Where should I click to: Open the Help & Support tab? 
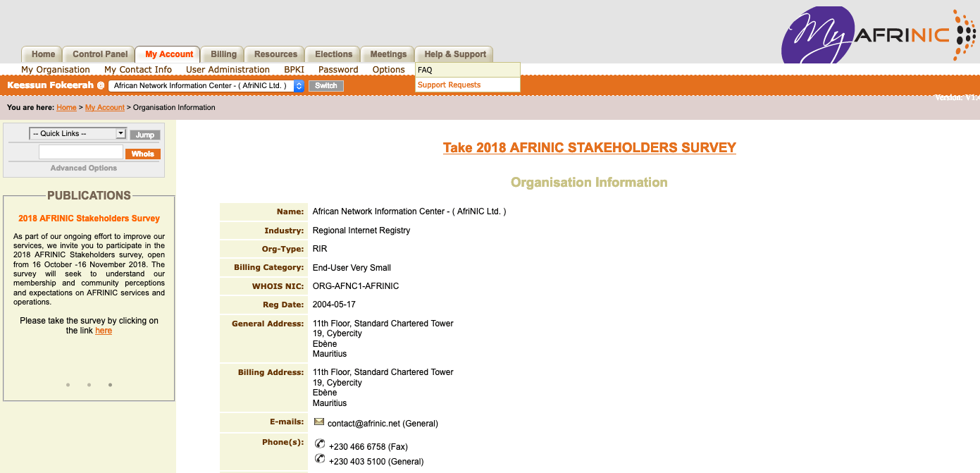[455, 54]
